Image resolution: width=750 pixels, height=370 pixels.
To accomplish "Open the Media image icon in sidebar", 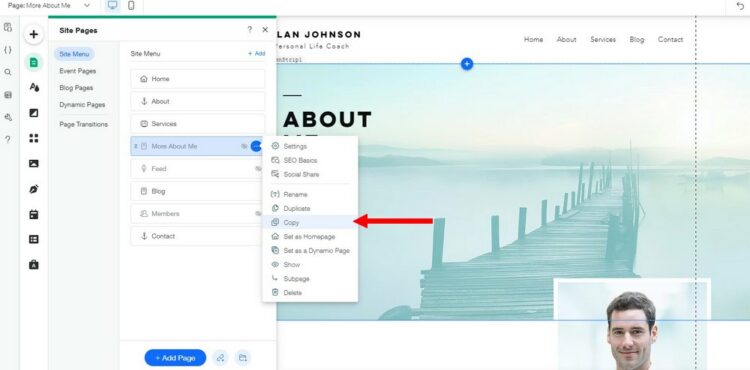I will (33, 163).
